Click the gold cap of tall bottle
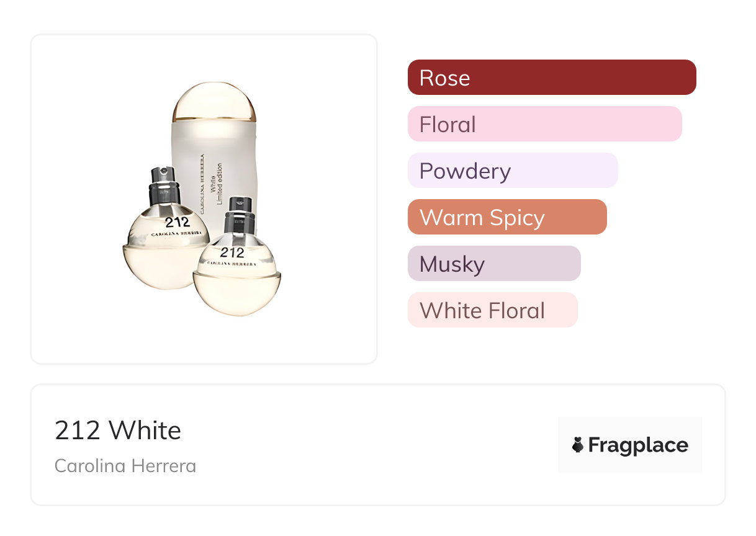 coord(214,100)
